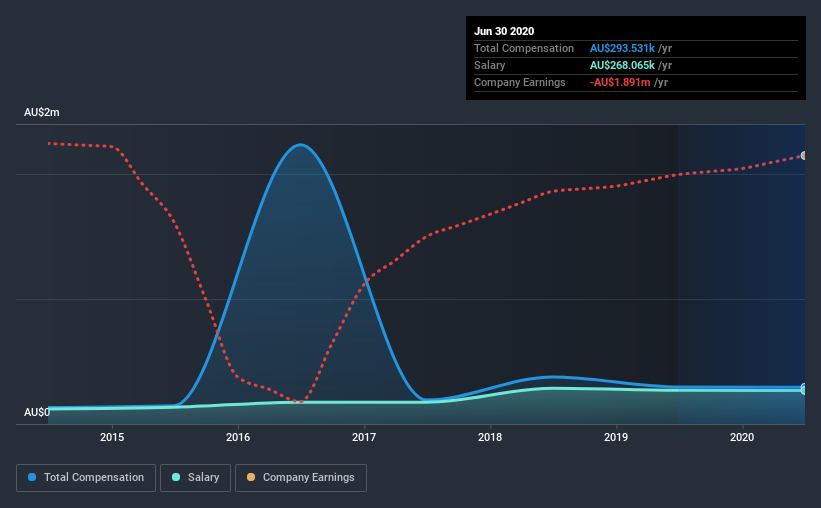Select the 2017 x-axis label
Image resolution: width=821 pixels, height=508 pixels.
364,437
